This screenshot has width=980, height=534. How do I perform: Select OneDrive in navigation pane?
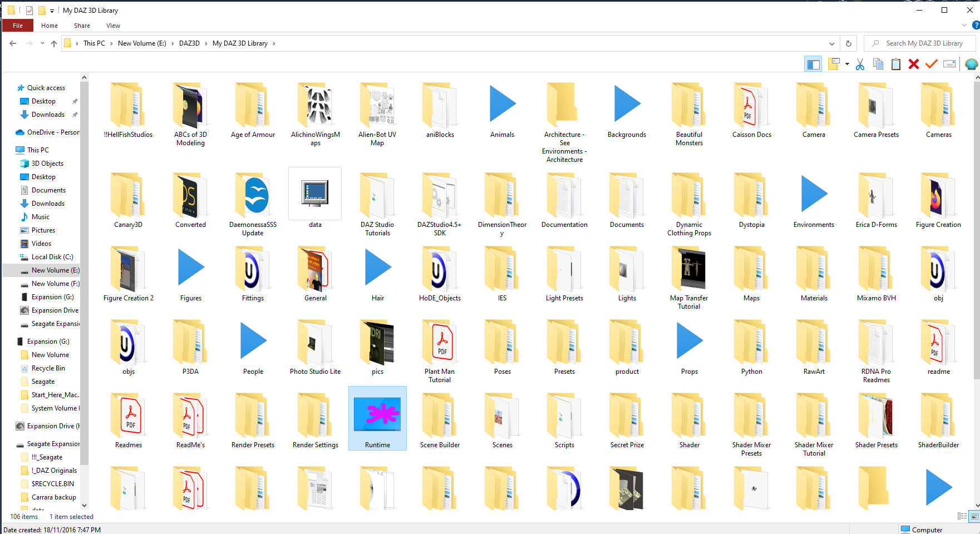[47, 132]
